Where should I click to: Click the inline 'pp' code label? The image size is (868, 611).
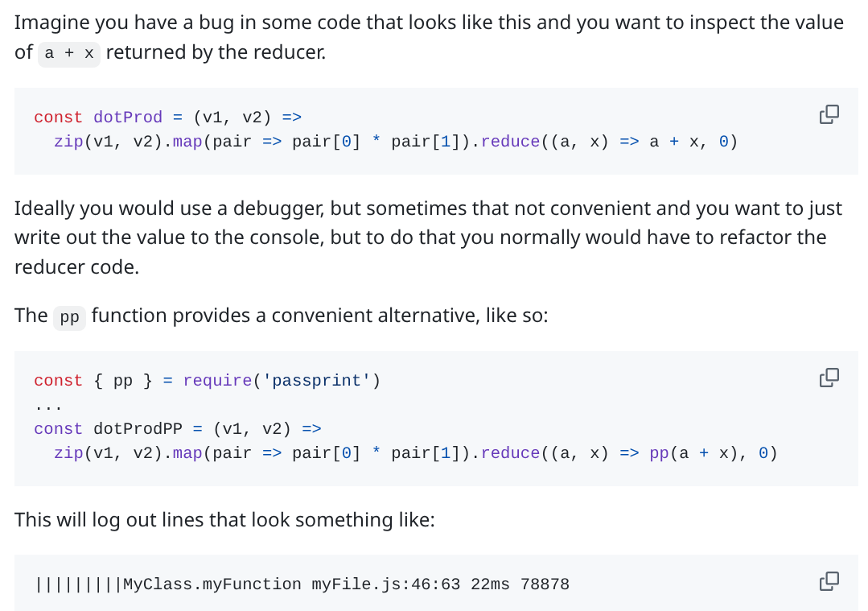pyautogui.click(x=70, y=318)
